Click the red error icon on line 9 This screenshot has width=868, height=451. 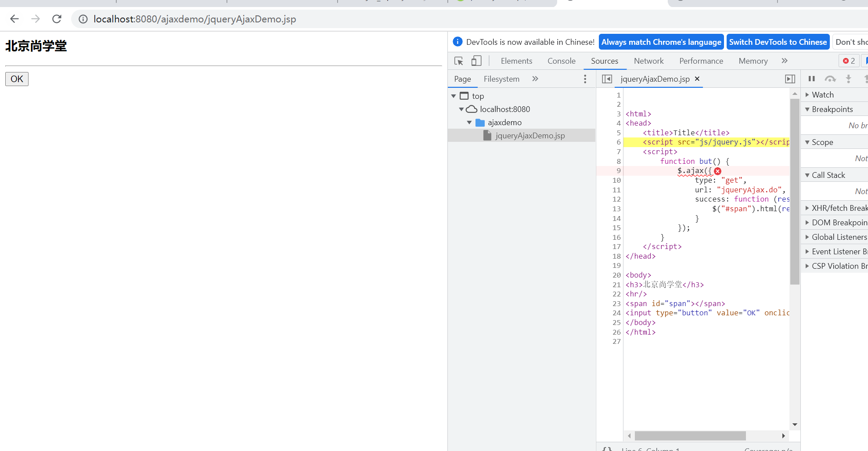717,171
